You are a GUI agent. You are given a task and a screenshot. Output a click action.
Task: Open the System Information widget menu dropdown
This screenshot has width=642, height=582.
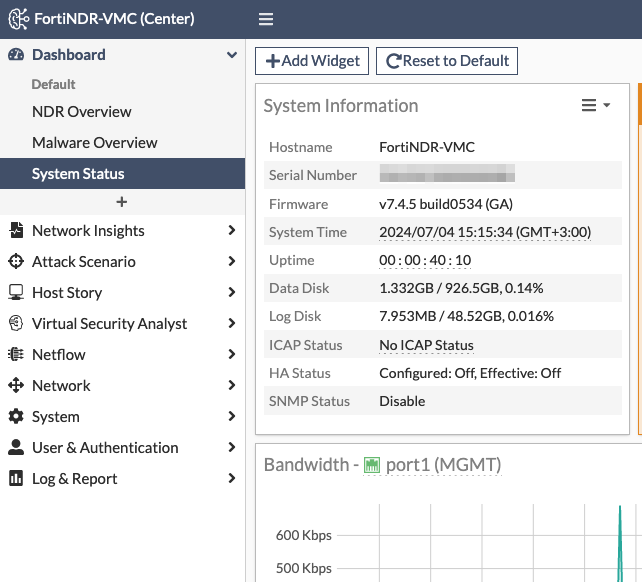pyautogui.click(x=596, y=105)
